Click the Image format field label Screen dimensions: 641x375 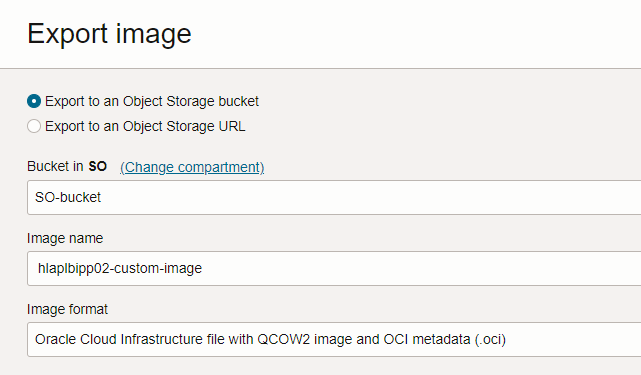click(67, 309)
